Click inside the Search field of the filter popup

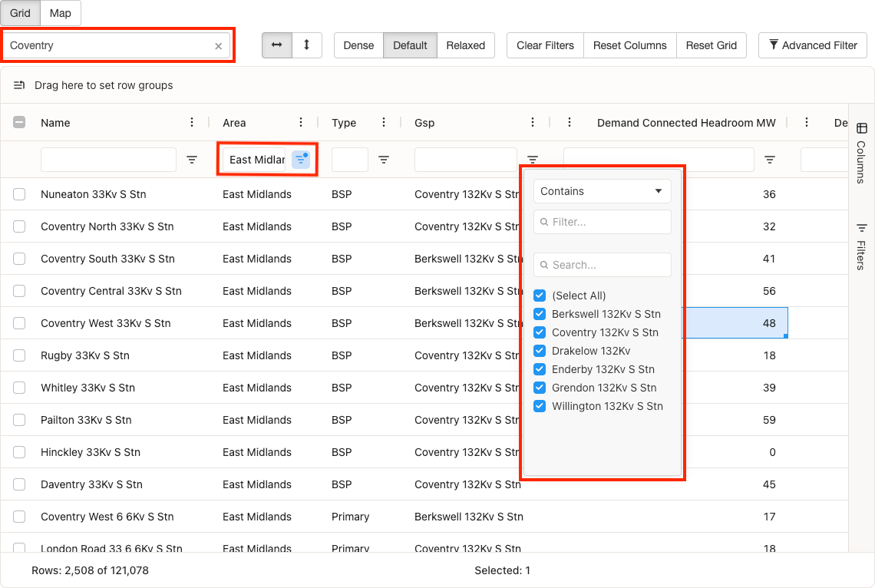pos(602,265)
